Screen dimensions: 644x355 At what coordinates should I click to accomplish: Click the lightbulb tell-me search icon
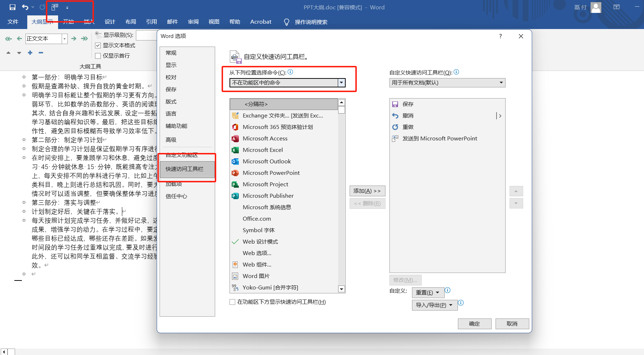click(287, 22)
